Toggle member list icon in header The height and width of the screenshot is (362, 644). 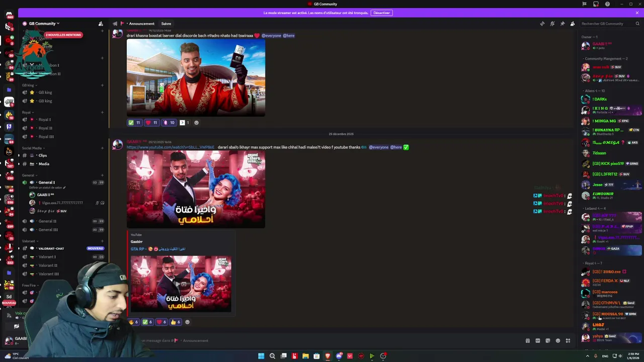point(572,24)
